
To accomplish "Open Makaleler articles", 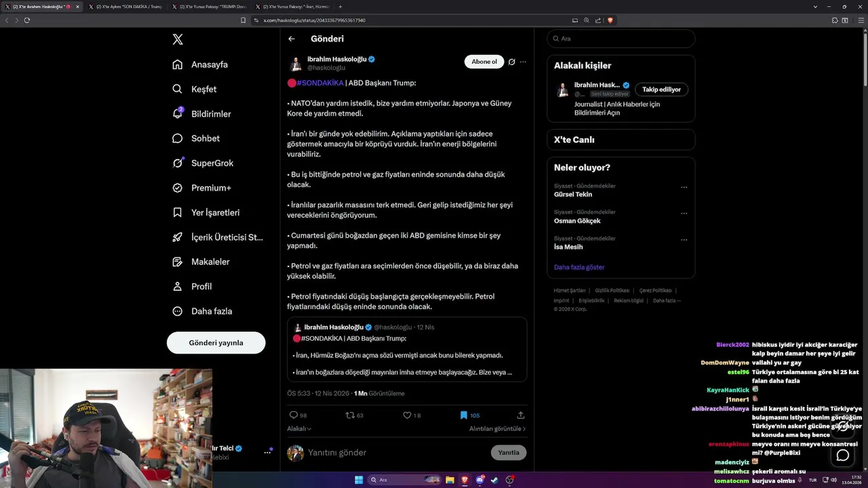I will pyautogui.click(x=201, y=262).
